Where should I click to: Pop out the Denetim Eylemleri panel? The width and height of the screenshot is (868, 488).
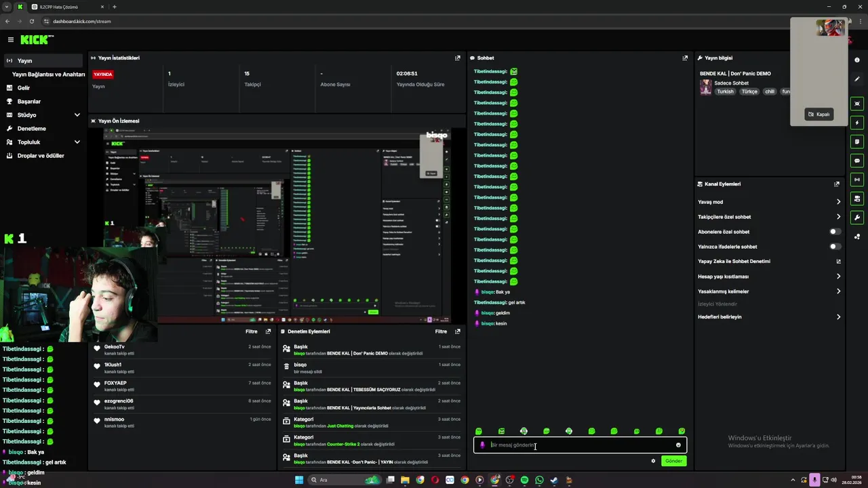458,331
